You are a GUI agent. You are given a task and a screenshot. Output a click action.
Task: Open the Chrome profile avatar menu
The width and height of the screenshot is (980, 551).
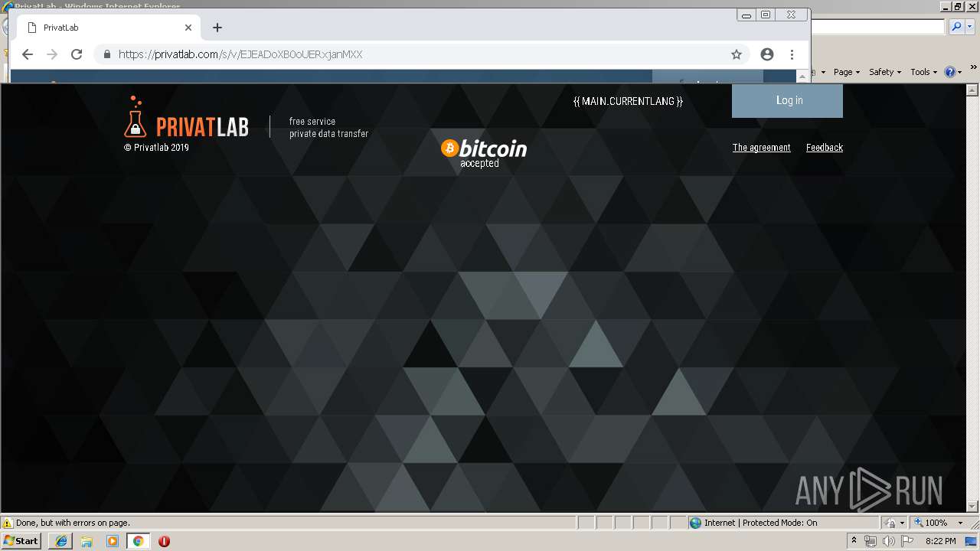coord(767,54)
